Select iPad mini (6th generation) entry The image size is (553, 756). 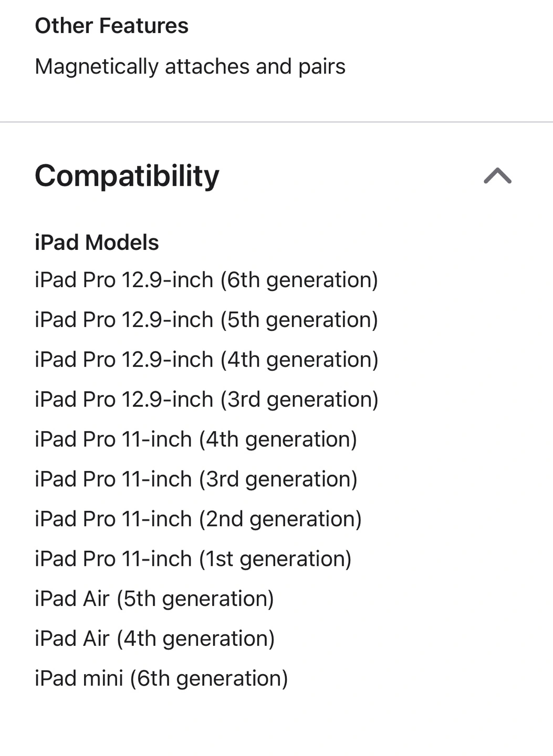pyautogui.click(x=161, y=679)
